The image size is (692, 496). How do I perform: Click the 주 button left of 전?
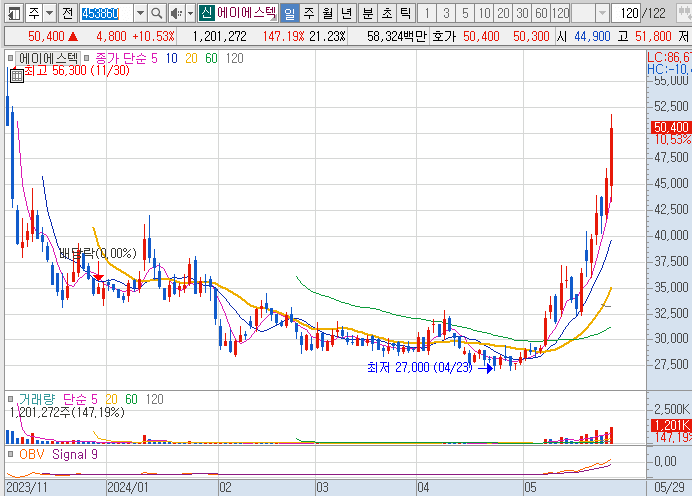(34, 13)
